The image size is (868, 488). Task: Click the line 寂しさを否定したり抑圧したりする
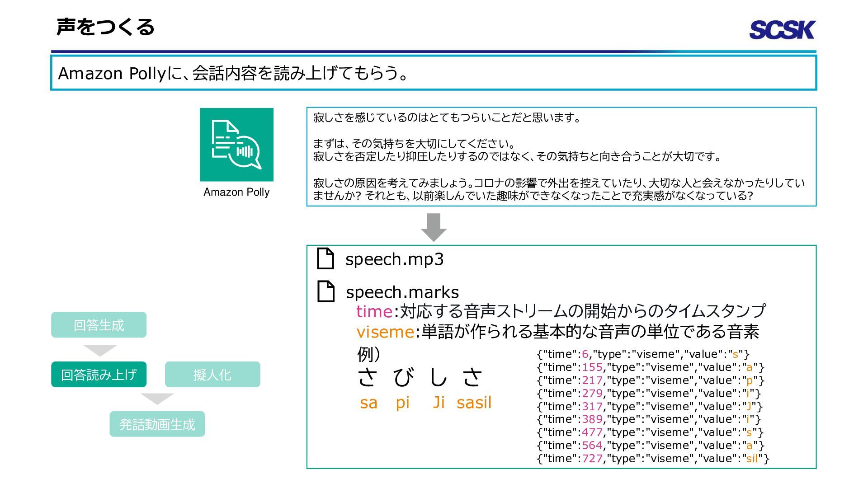[518, 157]
